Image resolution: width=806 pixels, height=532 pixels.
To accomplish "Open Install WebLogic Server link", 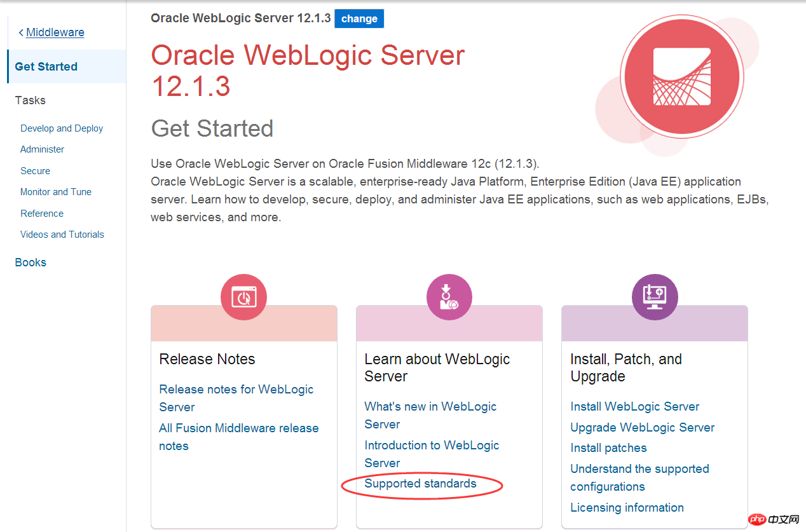I will click(x=634, y=406).
